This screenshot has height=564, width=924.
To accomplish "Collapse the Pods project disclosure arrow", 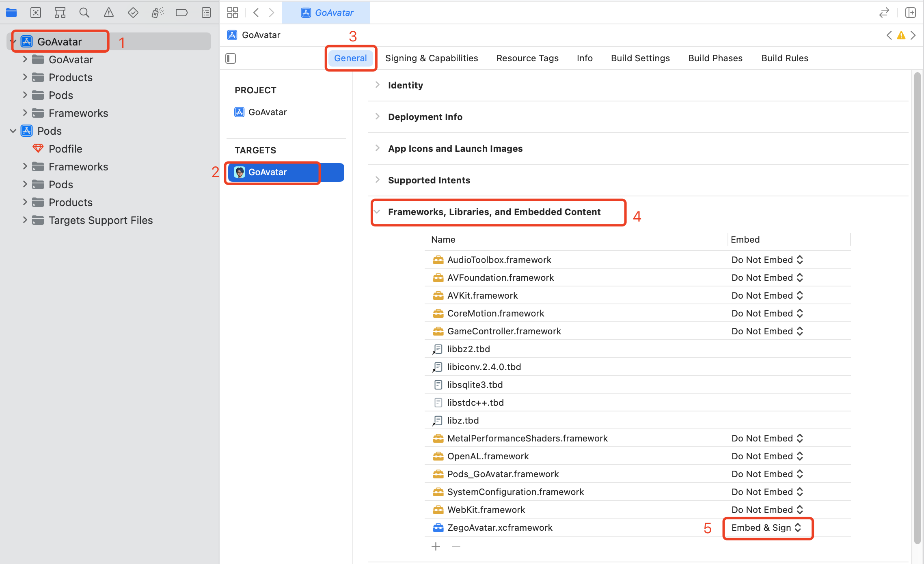I will pos(13,131).
